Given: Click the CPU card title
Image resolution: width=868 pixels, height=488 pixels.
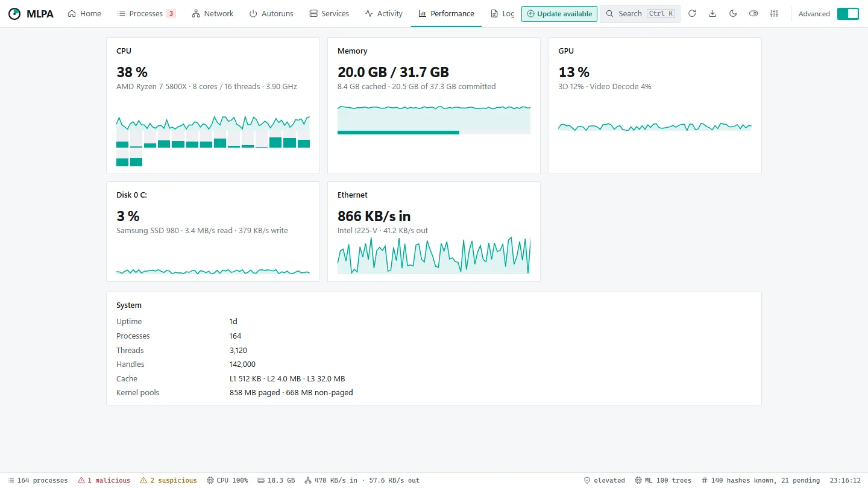Looking at the screenshot, I should pyautogui.click(x=124, y=51).
